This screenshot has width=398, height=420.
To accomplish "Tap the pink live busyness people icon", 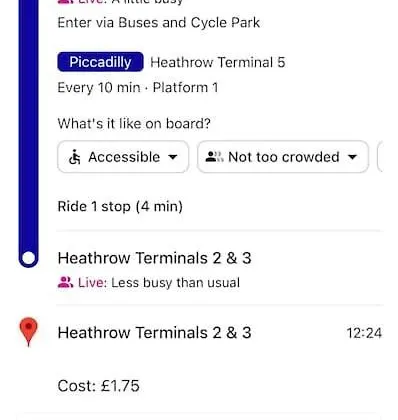I will point(65,283).
